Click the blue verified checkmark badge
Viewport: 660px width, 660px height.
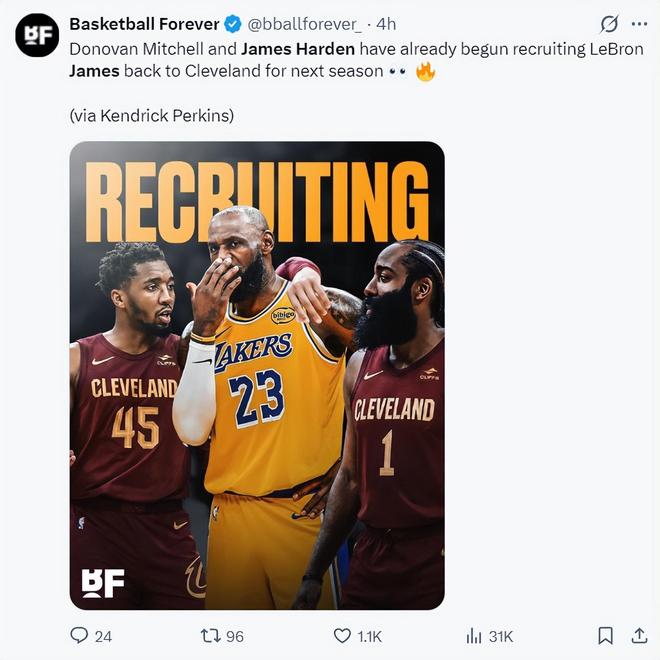coord(232,24)
